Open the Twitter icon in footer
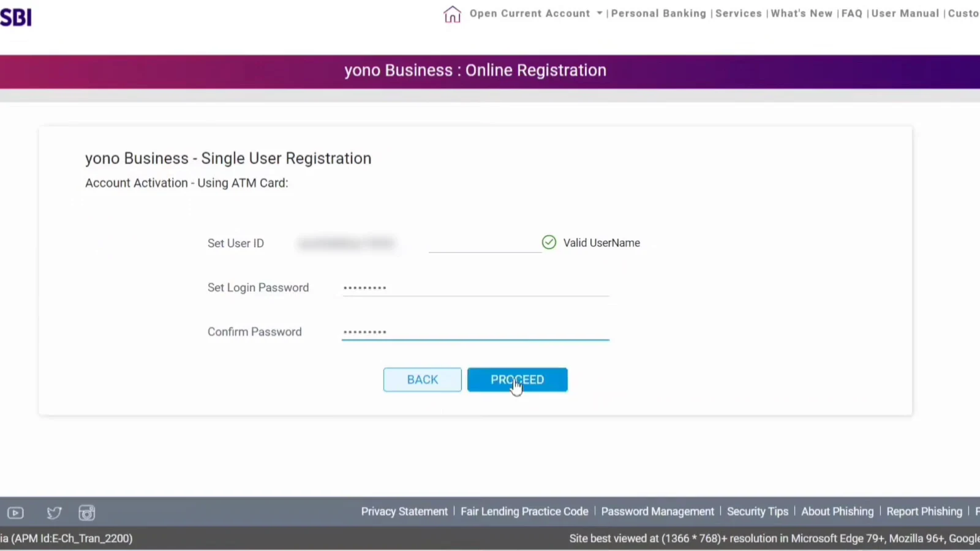 point(54,513)
